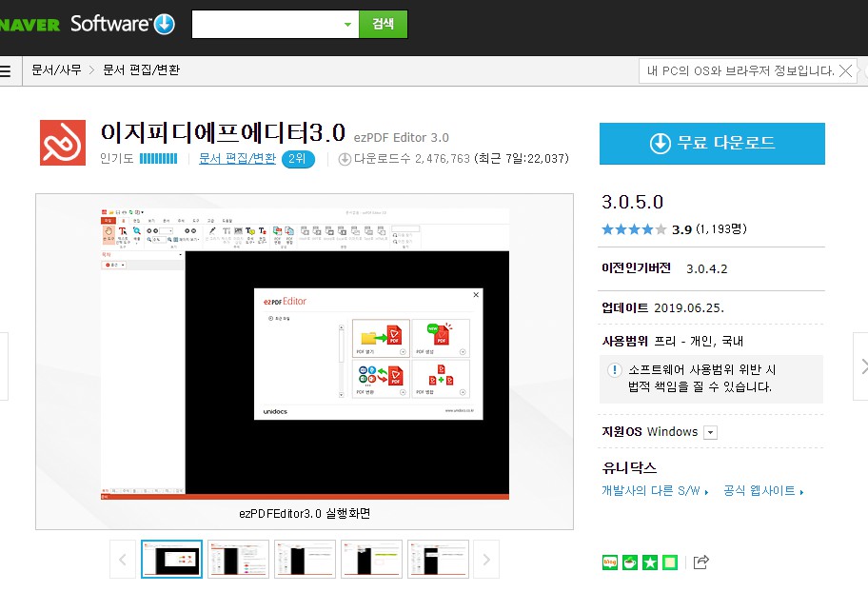Show next thumbnails with right arrow
Viewport: 868px width, 612px height.
(x=486, y=560)
